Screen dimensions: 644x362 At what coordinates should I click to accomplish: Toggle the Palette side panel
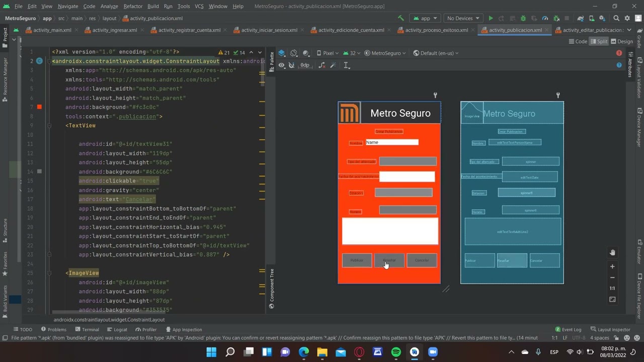tap(272, 62)
